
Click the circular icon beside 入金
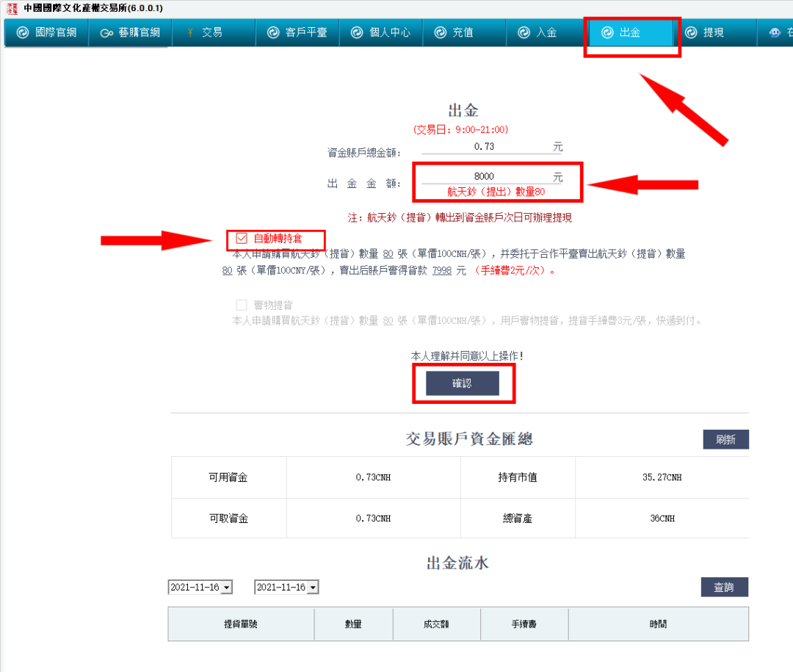[x=524, y=32]
